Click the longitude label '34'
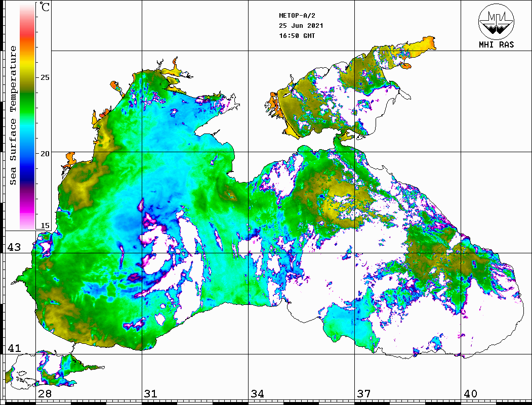The height and width of the screenshot is (405, 532). coord(258,394)
